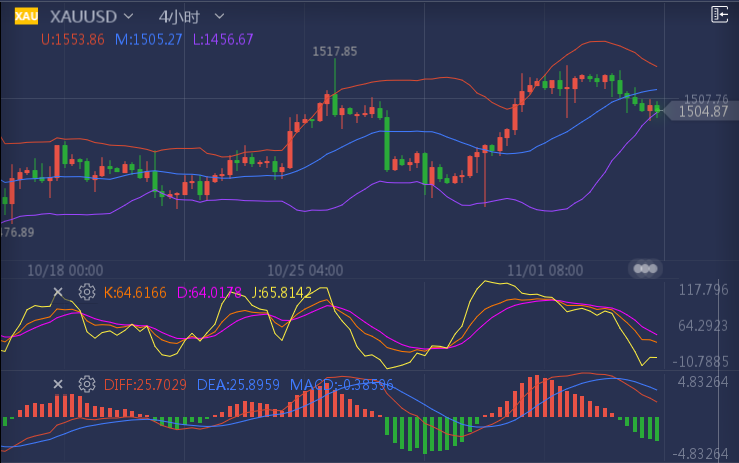Select the 10/25 04:00 time axis marker
The height and width of the screenshot is (463, 739).
click(306, 270)
